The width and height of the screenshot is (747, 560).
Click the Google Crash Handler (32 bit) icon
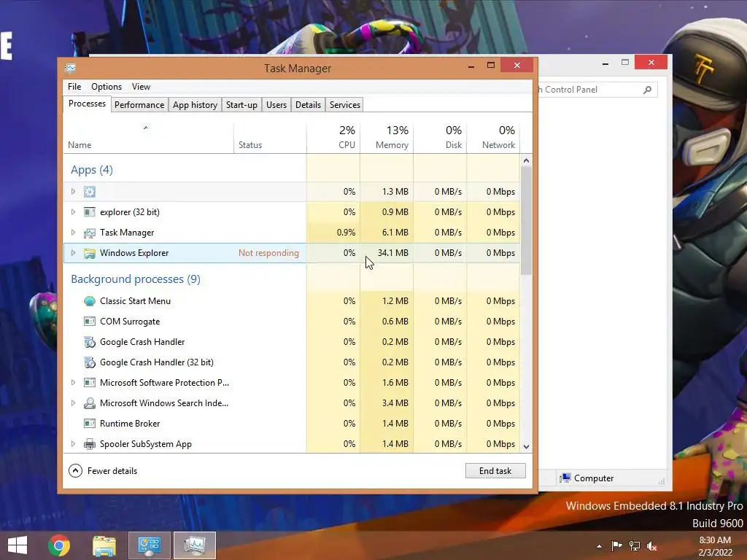[x=90, y=362]
